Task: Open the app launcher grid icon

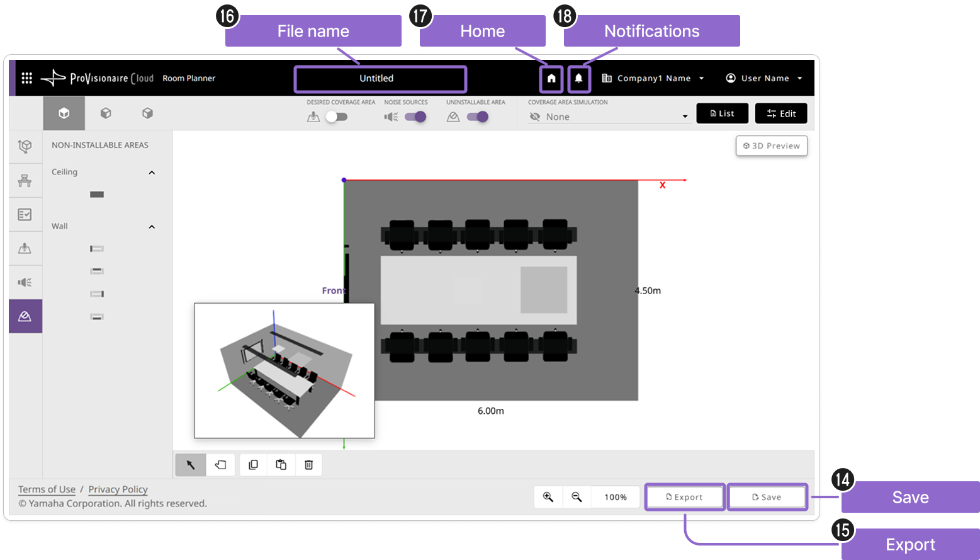Action: [x=26, y=78]
